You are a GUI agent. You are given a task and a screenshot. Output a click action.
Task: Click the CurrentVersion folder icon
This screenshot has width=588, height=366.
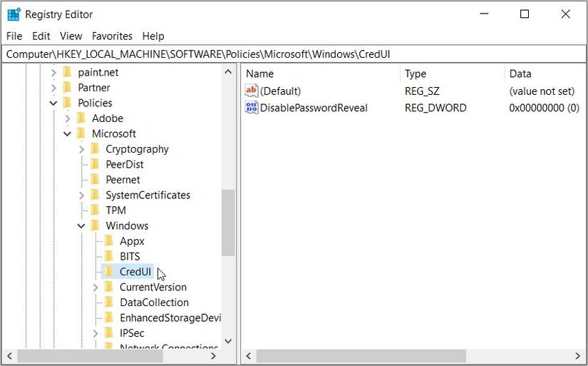click(x=109, y=288)
